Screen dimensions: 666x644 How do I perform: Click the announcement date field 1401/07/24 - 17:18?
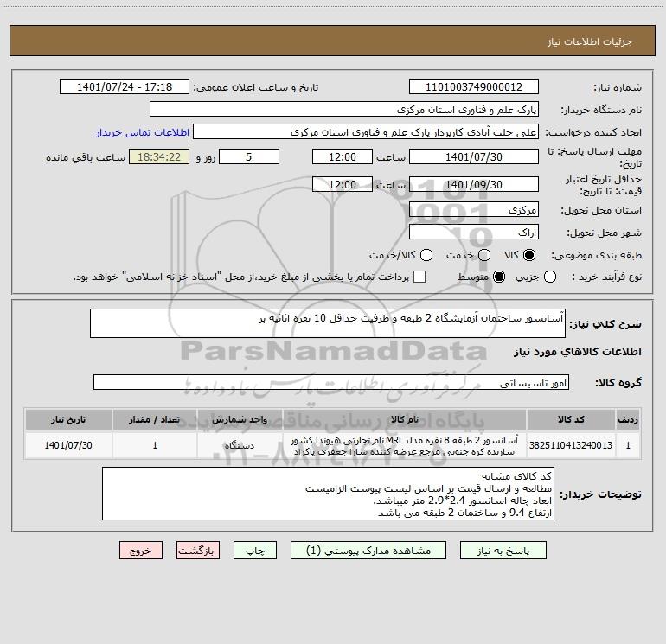(x=125, y=87)
